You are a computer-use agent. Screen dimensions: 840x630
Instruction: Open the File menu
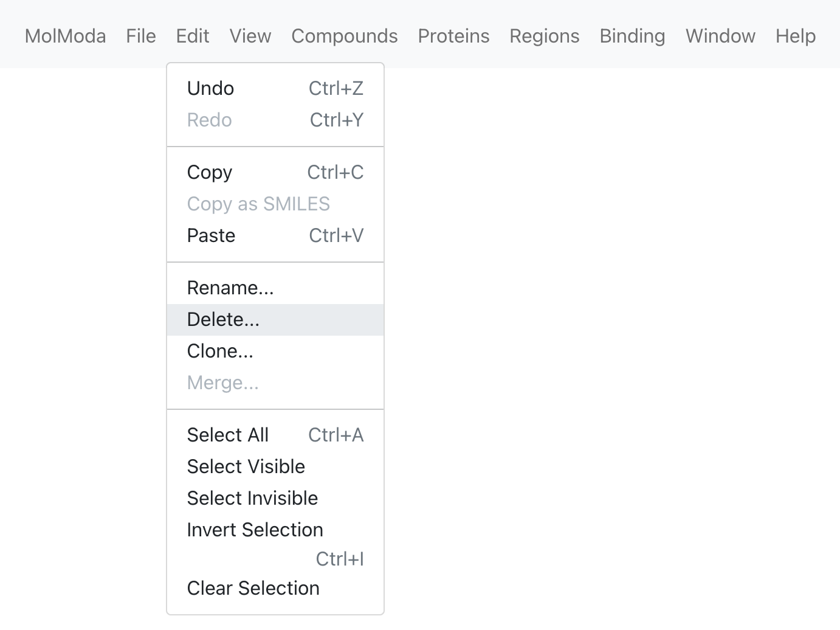pos(141,36)
